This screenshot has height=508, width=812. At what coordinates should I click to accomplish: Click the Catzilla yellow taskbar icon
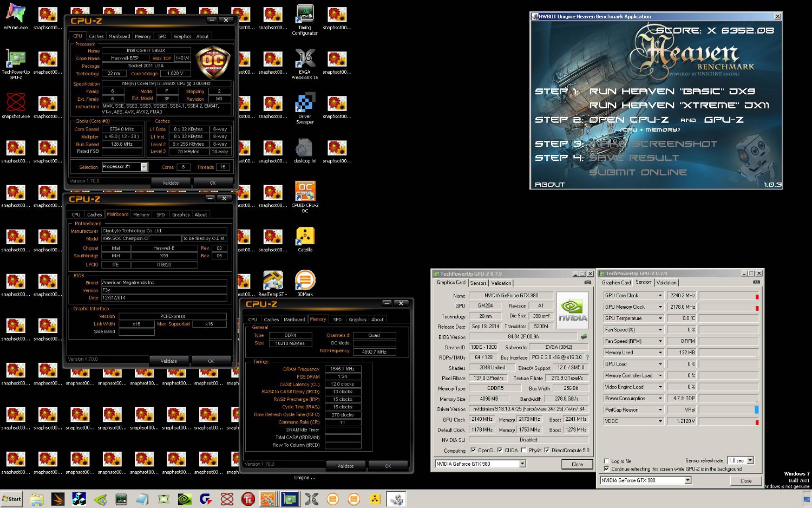[375, 499]
